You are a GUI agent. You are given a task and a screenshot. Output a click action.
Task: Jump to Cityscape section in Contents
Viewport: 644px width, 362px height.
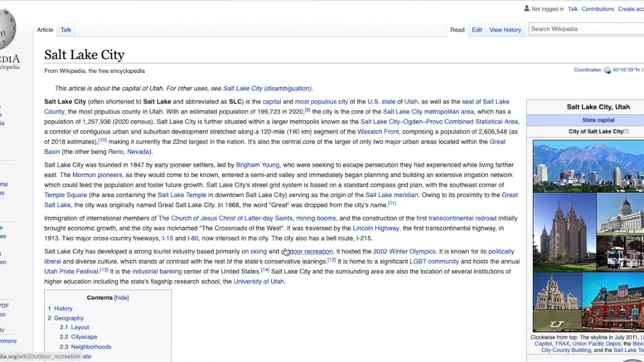(84, 337)
